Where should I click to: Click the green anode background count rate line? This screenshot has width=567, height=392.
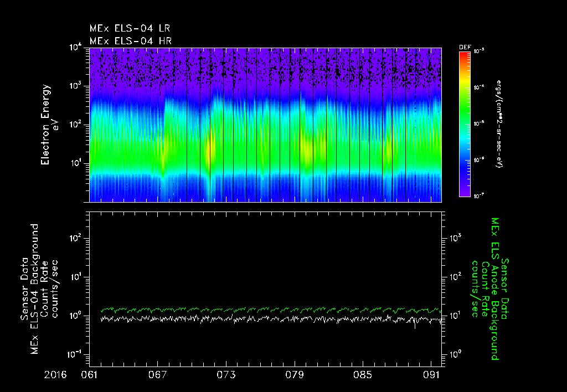(271, 310)
